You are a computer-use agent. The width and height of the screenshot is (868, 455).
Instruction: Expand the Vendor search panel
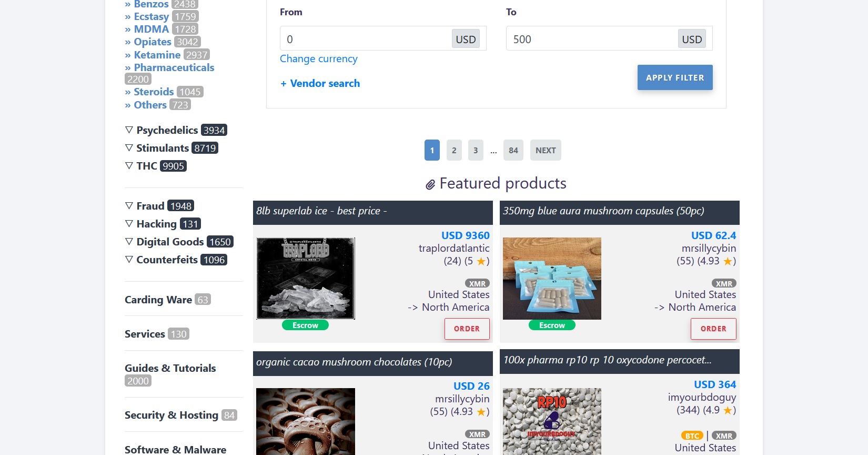pyautogui.click(x=320, y=83)
